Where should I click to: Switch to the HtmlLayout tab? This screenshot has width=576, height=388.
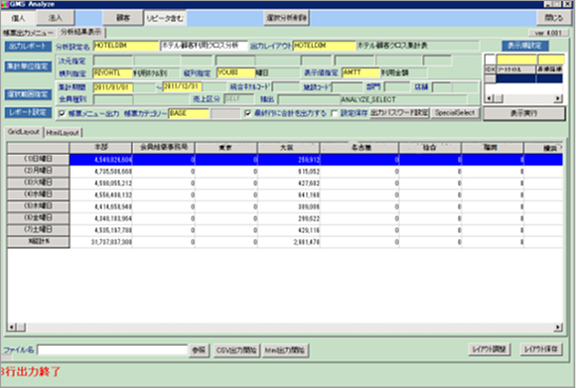pyautogui.click(x=62, y=133)
